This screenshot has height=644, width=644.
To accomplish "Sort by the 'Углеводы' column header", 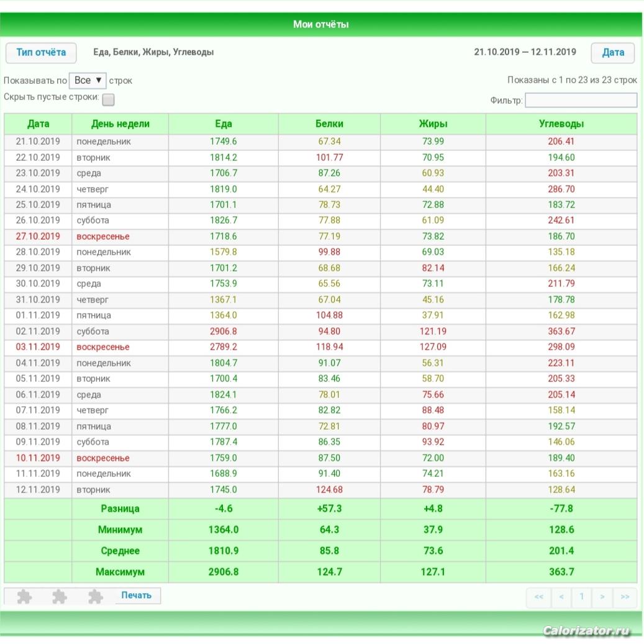I will pos(561,123).
